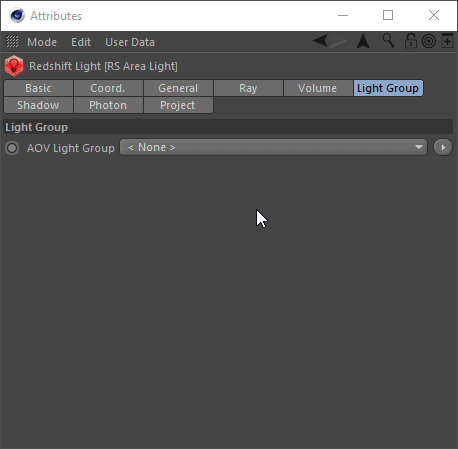Select the Volume tab
Image resolution: width=458 pixels, height=449 pixels.
tap(317, 88)
